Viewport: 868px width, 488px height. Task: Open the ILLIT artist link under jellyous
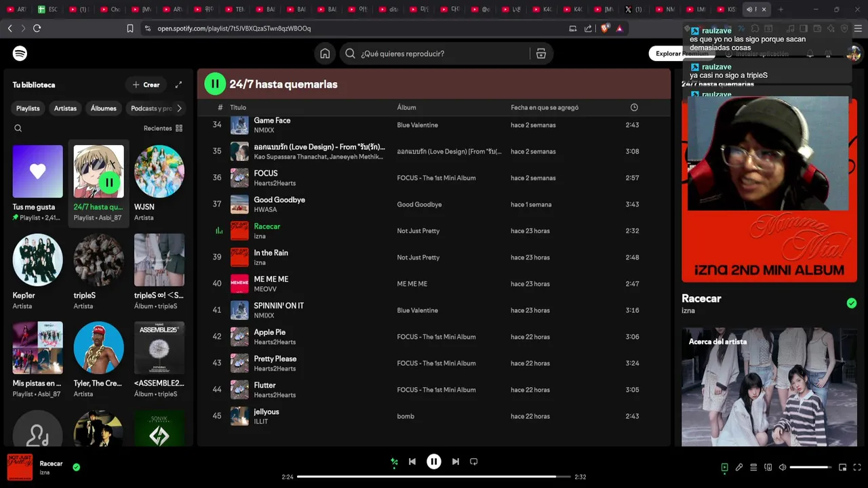(261, 422)
